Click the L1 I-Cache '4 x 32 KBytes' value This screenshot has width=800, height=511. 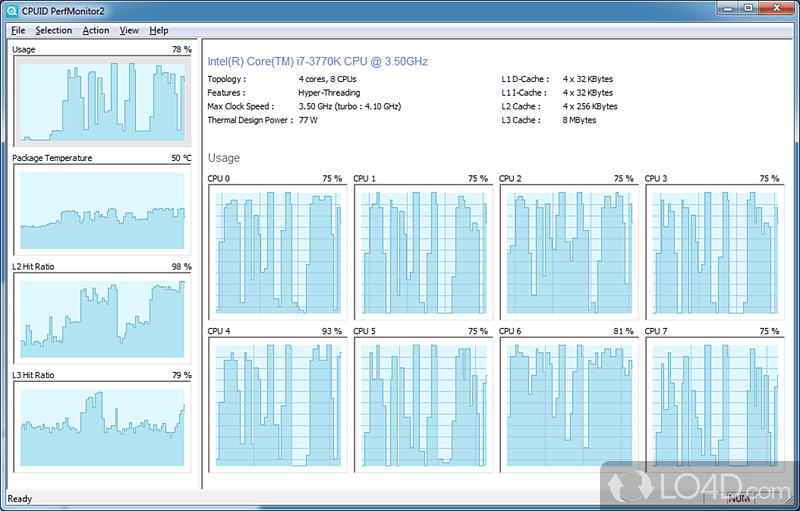click(x=588, y=93)
